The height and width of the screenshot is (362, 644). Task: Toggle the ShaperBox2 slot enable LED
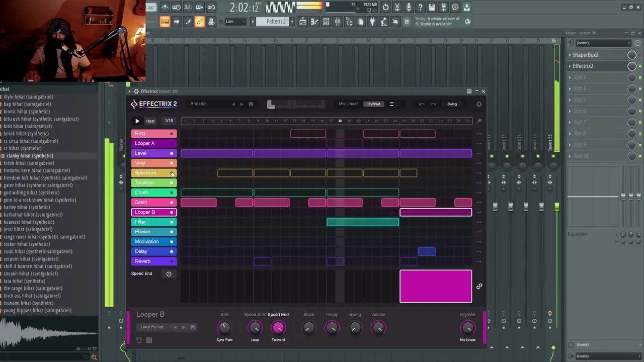click(x=640, y=55)
